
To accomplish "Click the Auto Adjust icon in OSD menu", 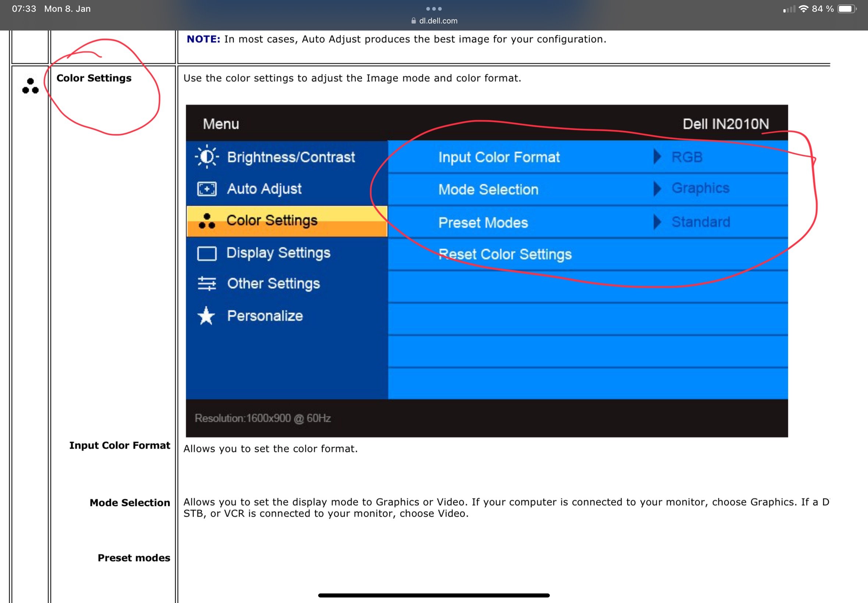I will pyautogui.click(x=207, y=189).
